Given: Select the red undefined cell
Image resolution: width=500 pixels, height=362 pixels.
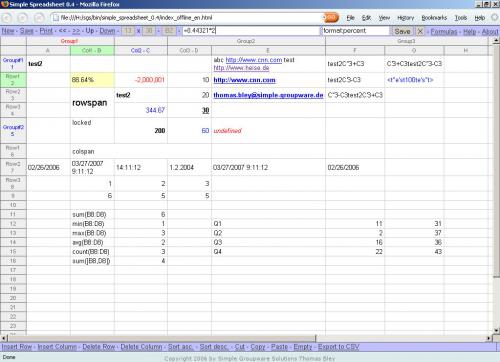Looking at the screenshot, I should [268, 130].
